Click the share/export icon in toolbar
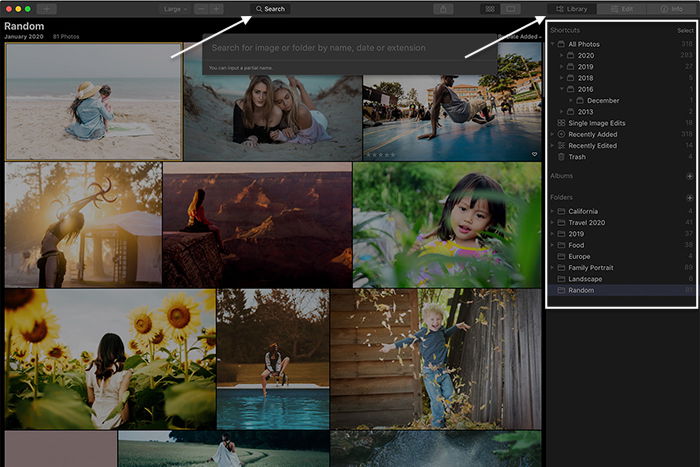The width and height of the screenshot is (700, 467). (443, 9)
